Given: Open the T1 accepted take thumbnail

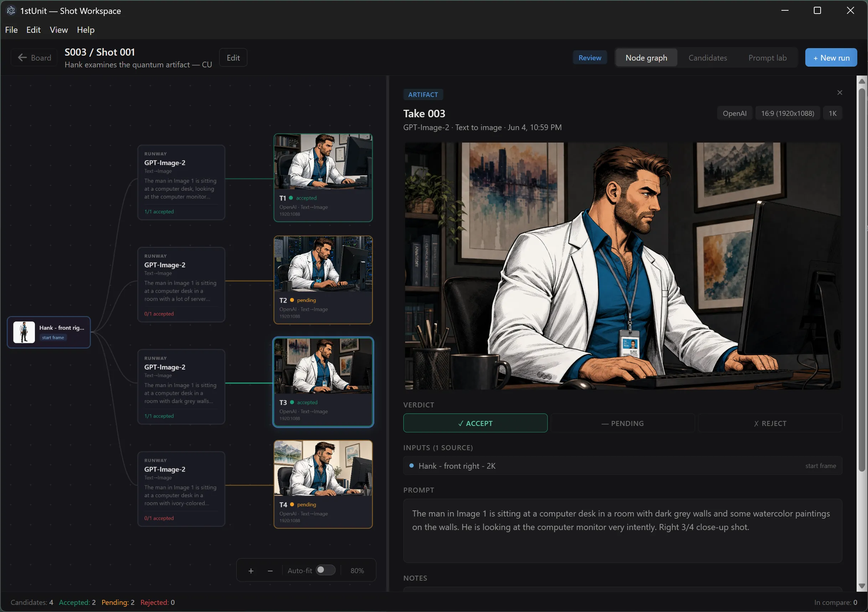Looking at the screenshot, I should tap(323, 161).
